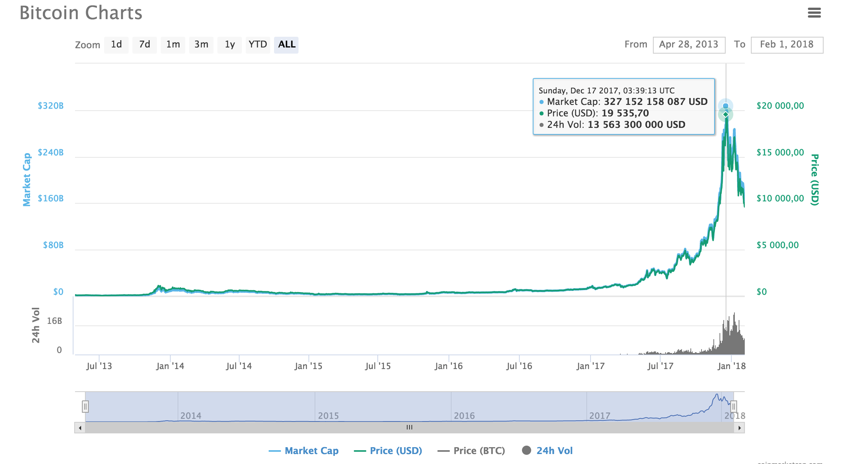Click the Market Cap data point marker
868x464 pixels.
[726, 106]
